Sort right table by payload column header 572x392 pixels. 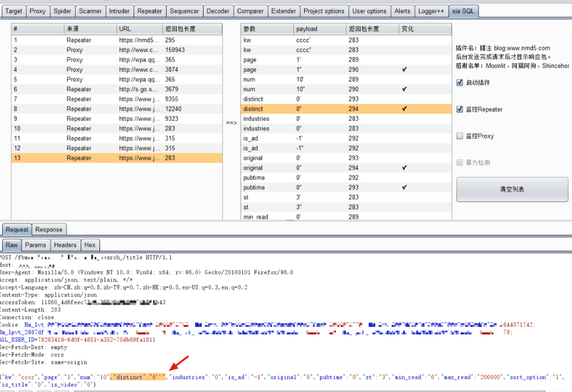point(320,29)
